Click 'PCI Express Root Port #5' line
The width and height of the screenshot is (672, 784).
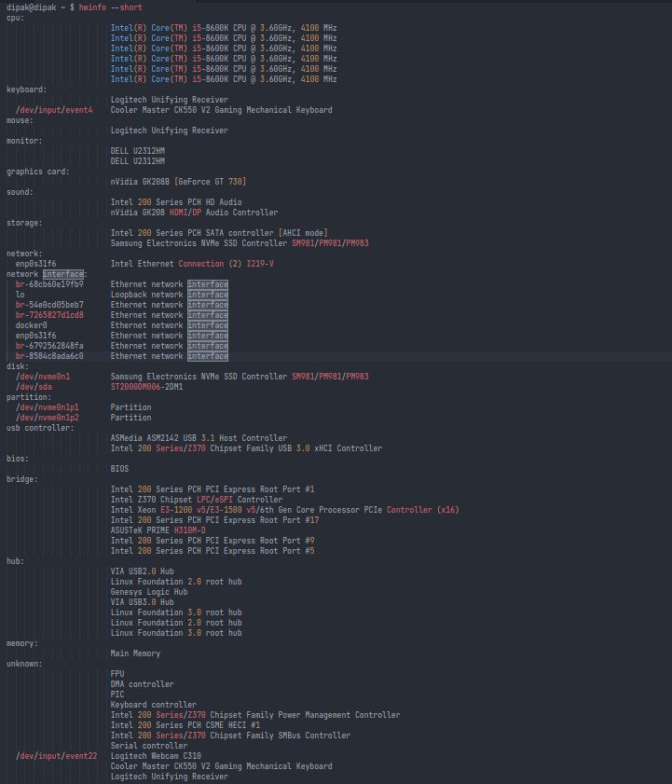coord(212,551)
